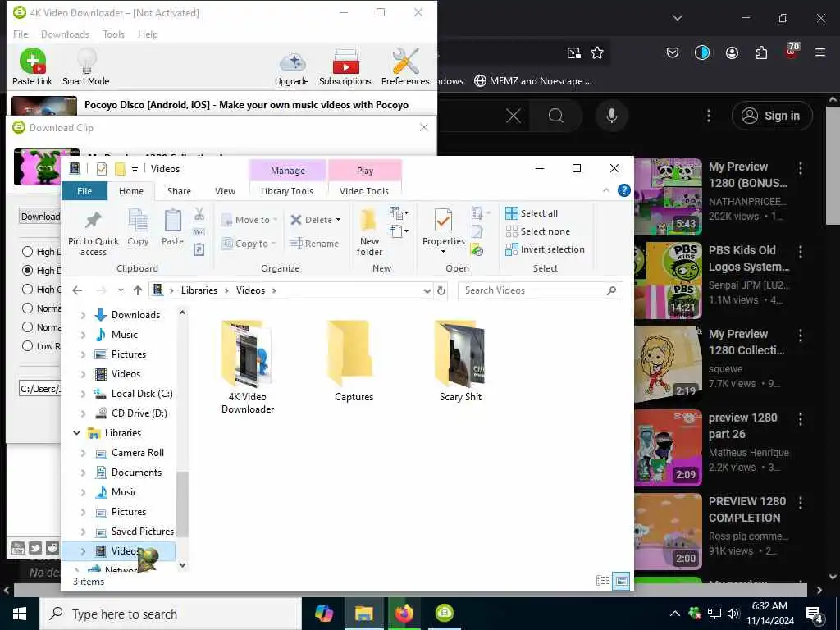Click Select none in ribbon

click(x=538, y=231)
